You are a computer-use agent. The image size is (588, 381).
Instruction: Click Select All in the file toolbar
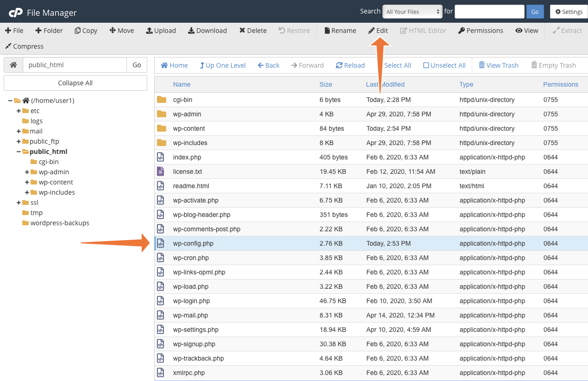coord(397,65)
